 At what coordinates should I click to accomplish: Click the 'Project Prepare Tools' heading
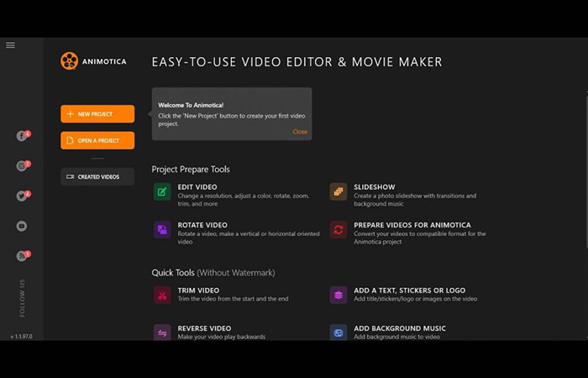[191, 170]
